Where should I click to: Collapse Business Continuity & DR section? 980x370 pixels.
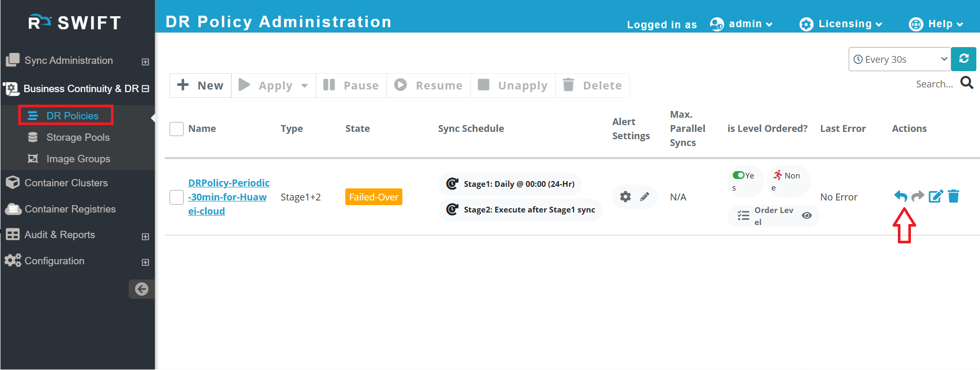tap(145, 88)
